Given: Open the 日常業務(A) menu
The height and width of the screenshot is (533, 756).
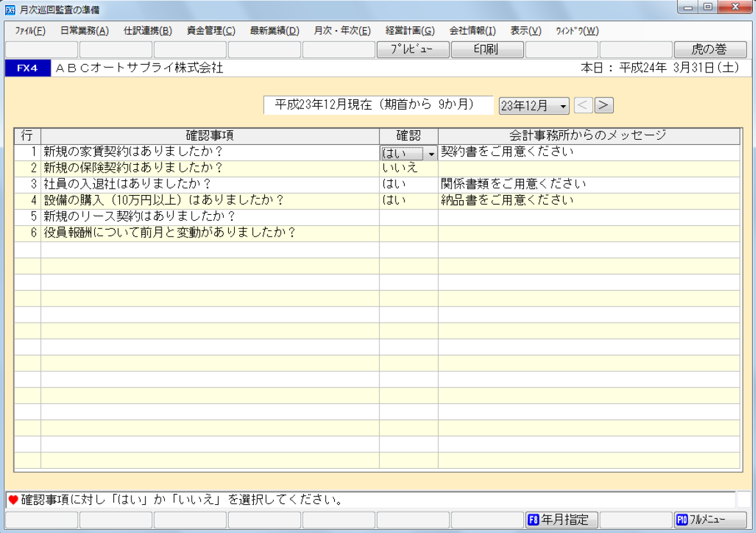Looking at the screenshot, I should (85, 30).
